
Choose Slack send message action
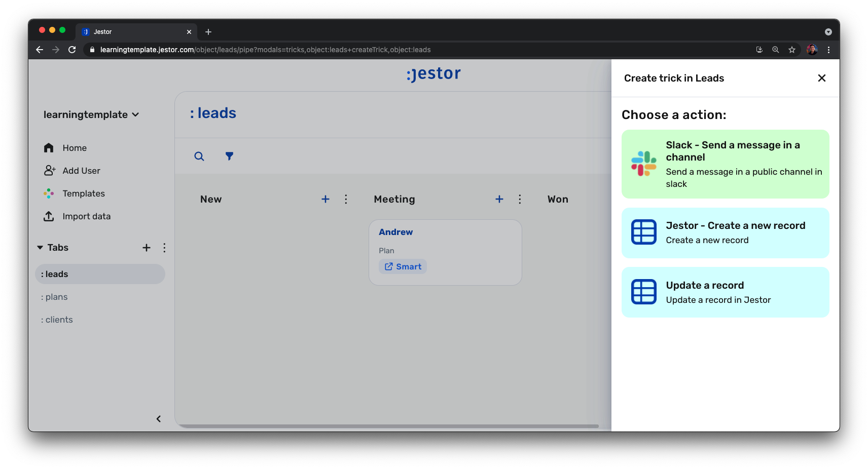pos(726,164)
